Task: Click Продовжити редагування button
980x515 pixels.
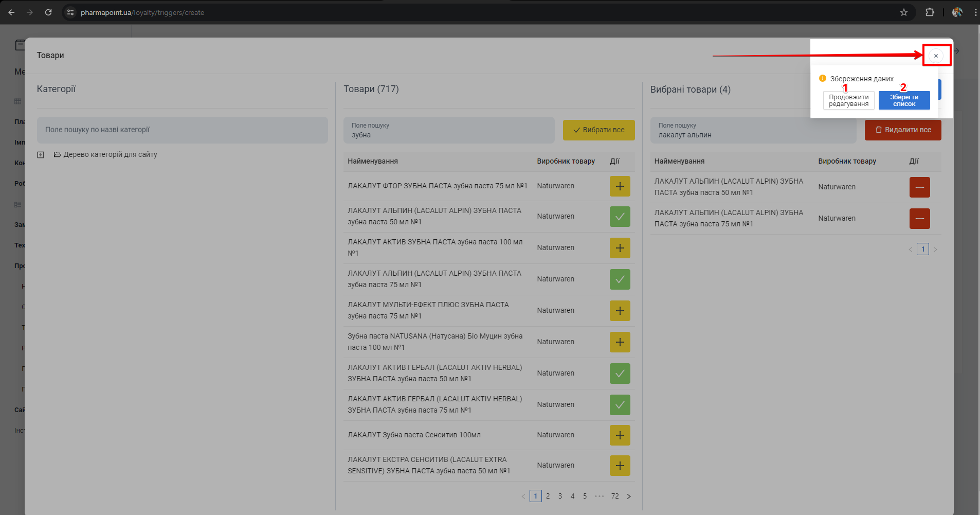Action: [848, 100]
